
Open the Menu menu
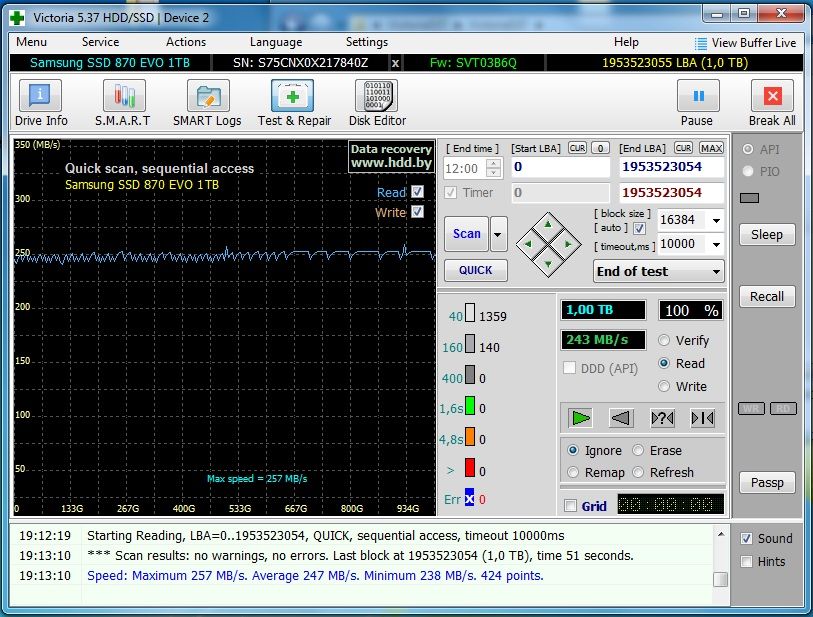click(31, 43)
